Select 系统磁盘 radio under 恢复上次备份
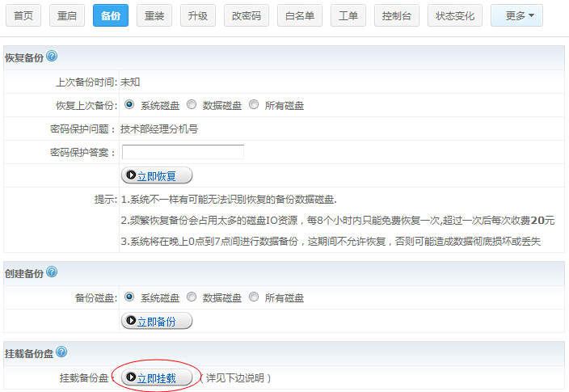This screenshot has height=392, width=569. 129,104
